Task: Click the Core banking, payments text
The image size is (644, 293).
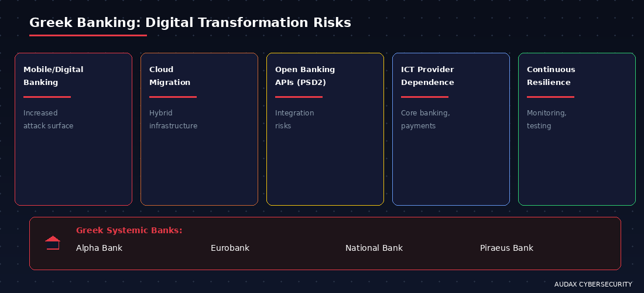Action: 426,119
